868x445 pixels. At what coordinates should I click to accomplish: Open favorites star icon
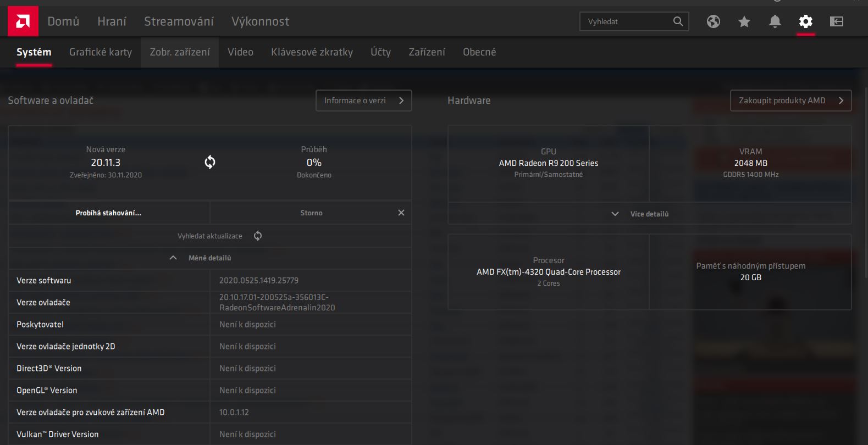(744, 21)
